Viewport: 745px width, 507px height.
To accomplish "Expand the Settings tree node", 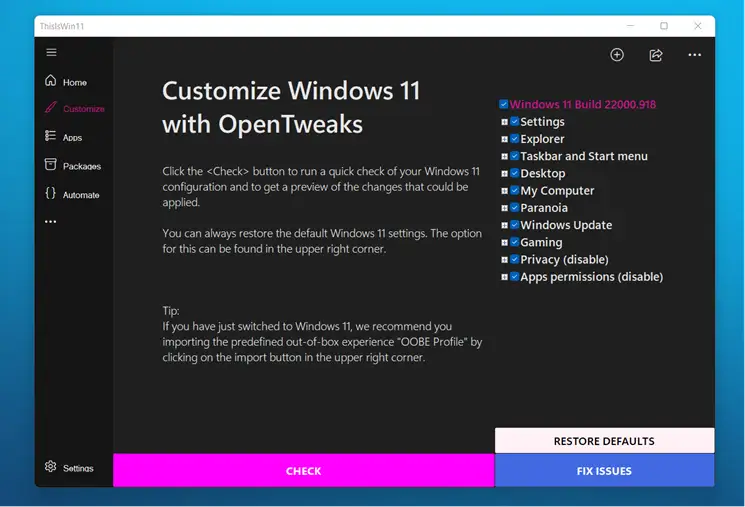I will pos(504,122).
